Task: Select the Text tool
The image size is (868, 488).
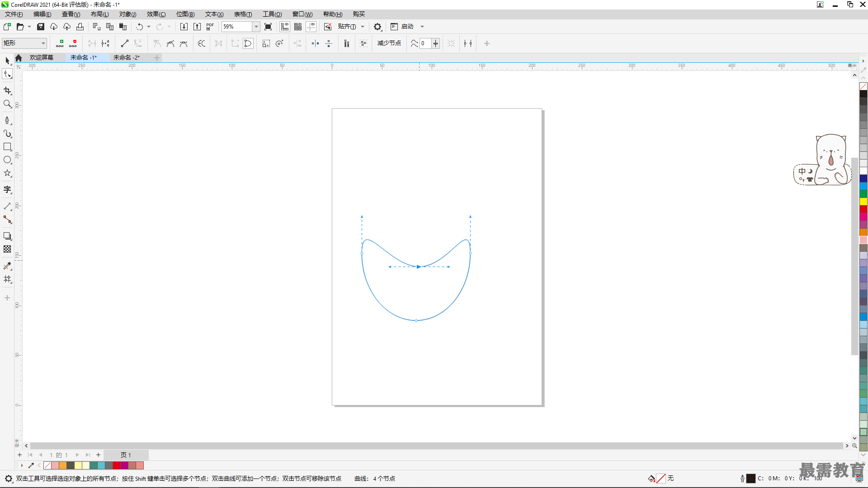Action: (7, 190)
